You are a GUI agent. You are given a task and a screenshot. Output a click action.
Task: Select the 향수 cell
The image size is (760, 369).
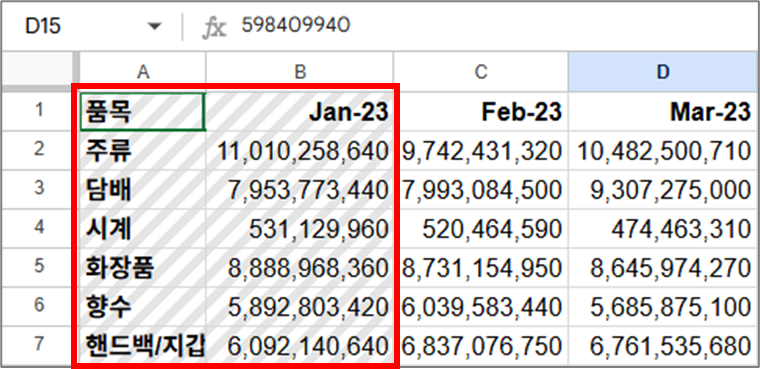tap(142, 306)
